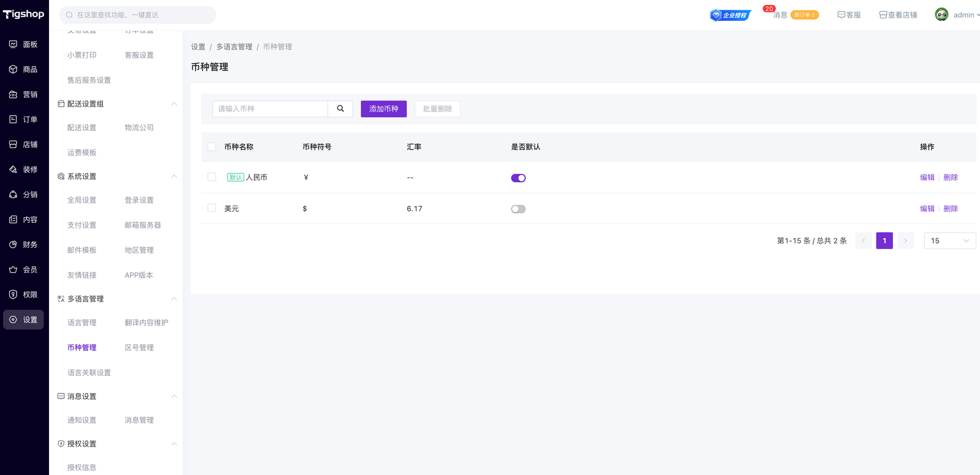
Task: Click 删除 link for 人民币 row
Action: 951,178
